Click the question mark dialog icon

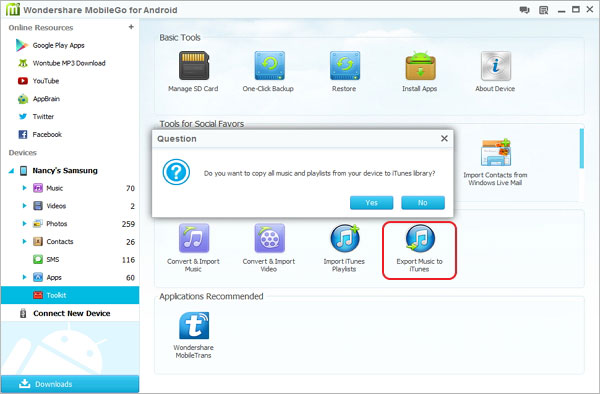176,173
